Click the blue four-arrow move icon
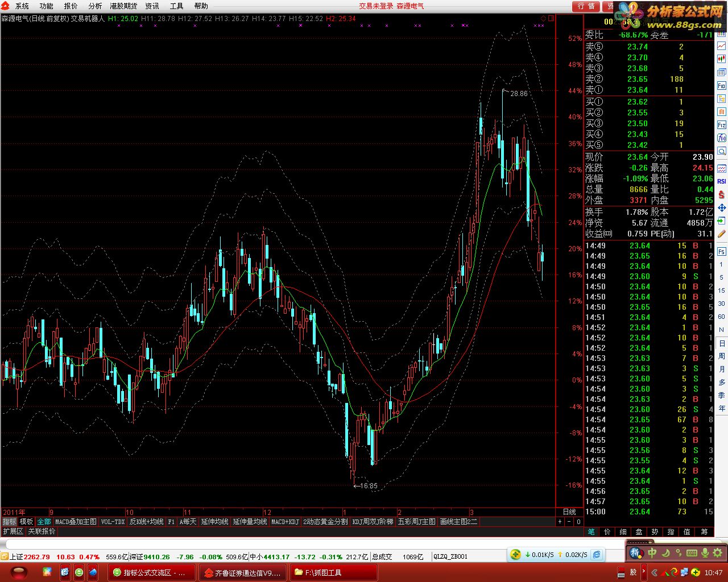This screenshot has height=582, width=728. coord(721,207)
